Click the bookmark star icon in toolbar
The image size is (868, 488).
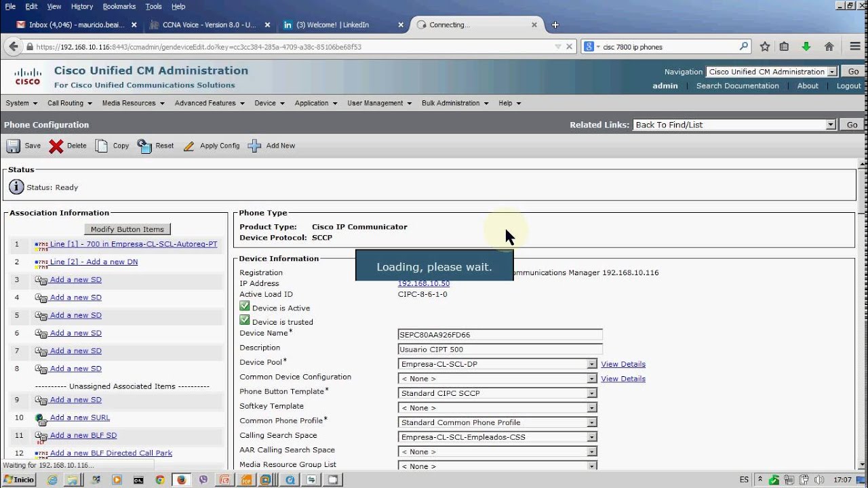click(765, 47)
